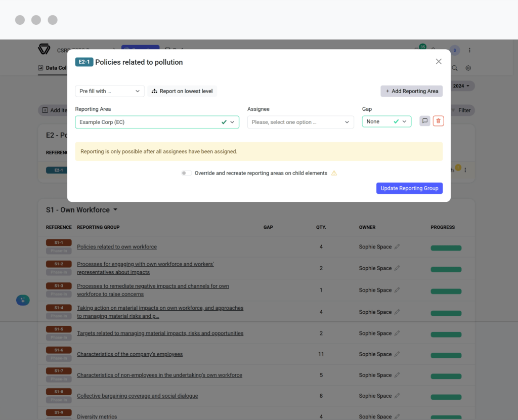Image resolution: width=518 pixels, height=420 pixels.
Task: Click the S1-1 progress bar
Action: [446, 248]
